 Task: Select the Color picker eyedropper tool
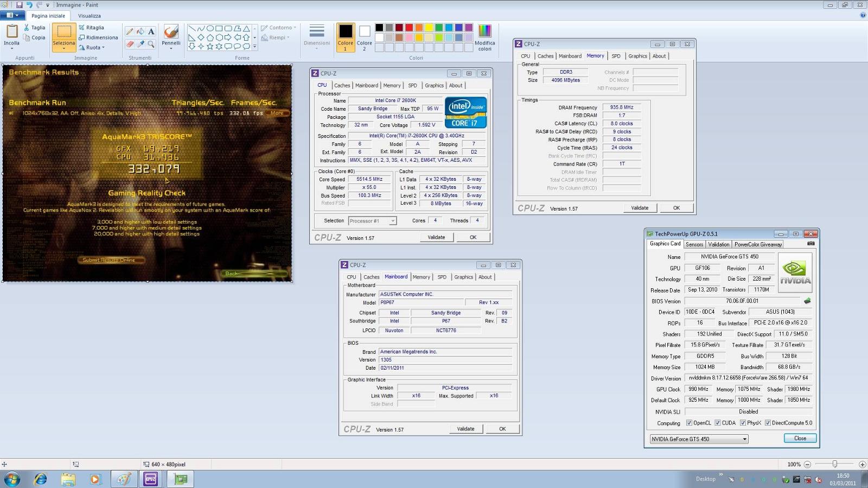pos(141,44)
